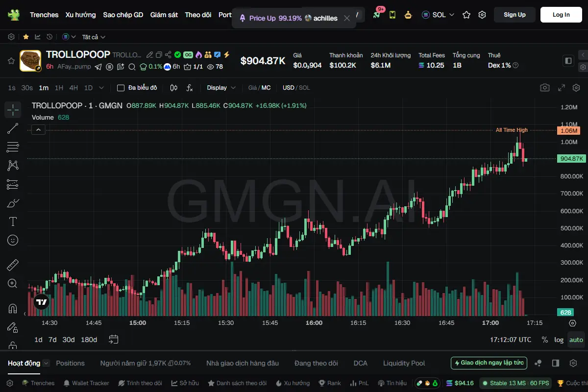
Task: Toggle log scale on chart
Action: tap(559, 340)
